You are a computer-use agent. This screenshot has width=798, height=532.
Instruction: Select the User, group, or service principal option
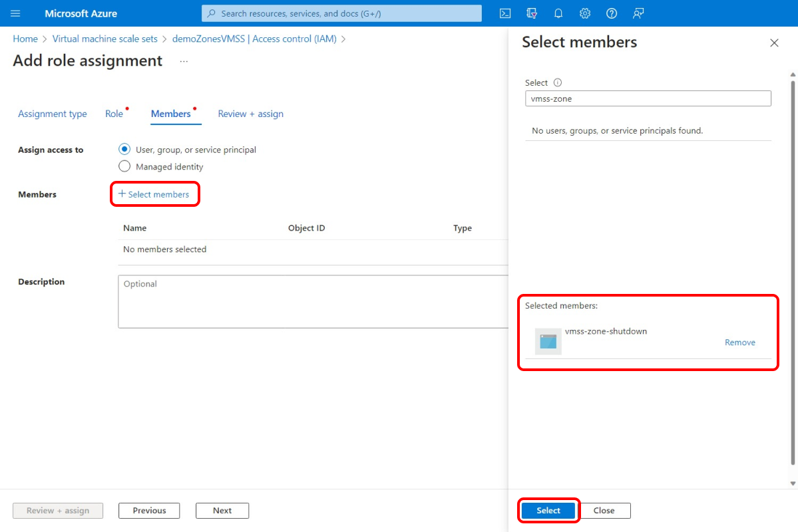(x=124, y=149)
